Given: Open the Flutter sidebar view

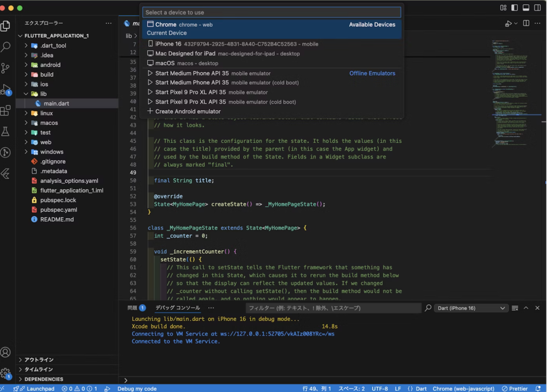Looking at the screenshot, I should point(5,173).
